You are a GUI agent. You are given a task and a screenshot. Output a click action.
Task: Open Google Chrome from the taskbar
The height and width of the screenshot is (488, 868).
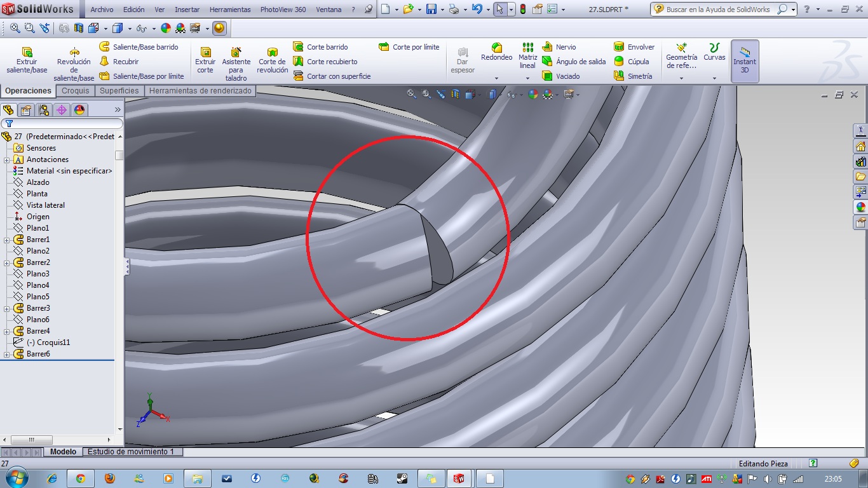coord(81,478)
